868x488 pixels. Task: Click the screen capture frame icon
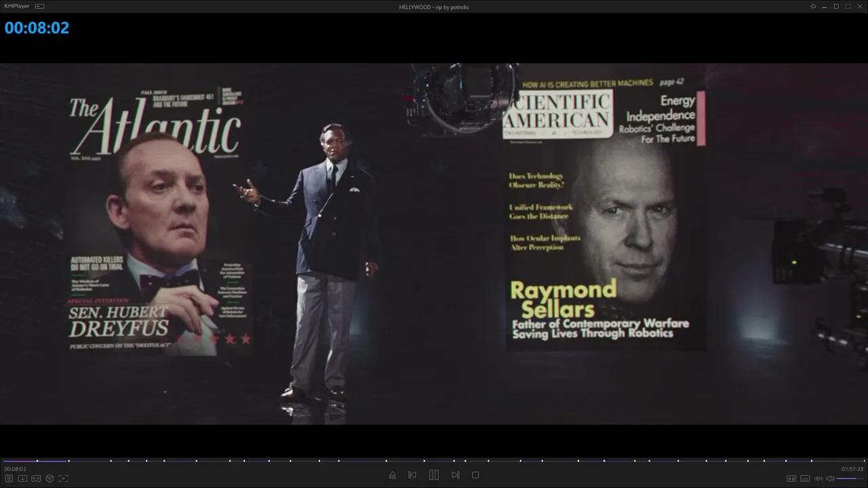[x=63, y=479]
